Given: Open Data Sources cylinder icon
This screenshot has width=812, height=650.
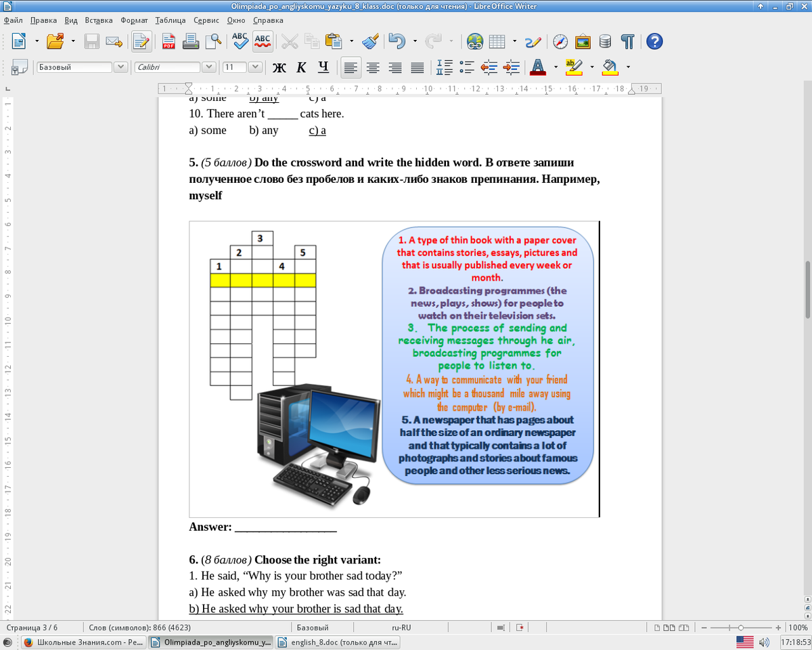Looking at the screenshot, I should click(x=605, y=42).
